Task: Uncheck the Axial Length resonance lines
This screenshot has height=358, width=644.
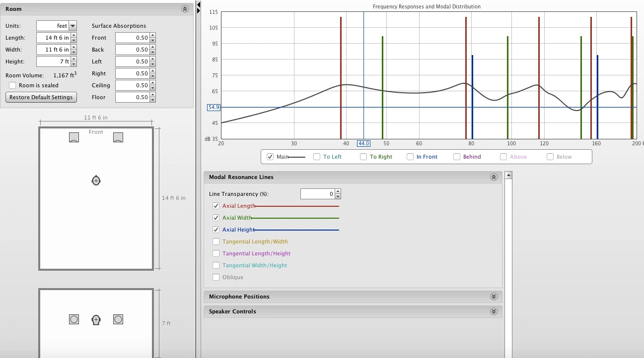Action: 216,206
